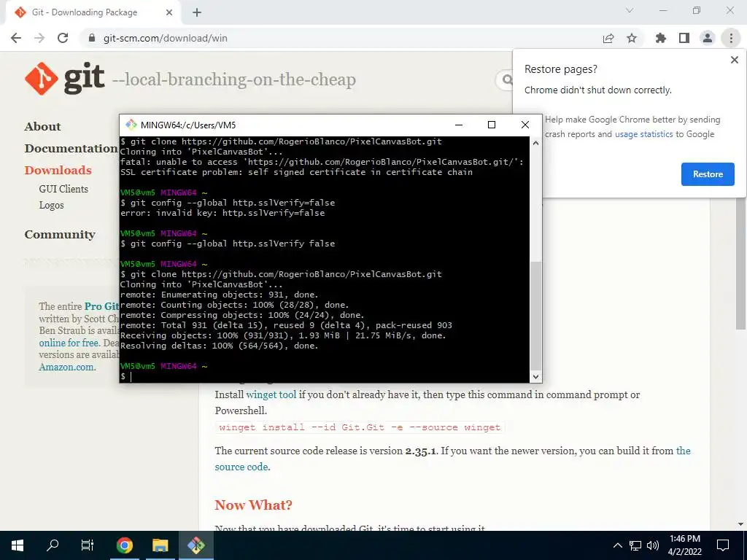The height and width of the screenshot is (560, 747).
Task: Click the 'Now What?' heading
Action: tap(253, 505)
